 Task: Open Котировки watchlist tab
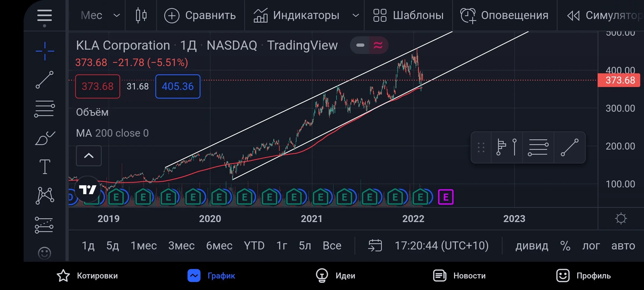(x=87, y=275)
